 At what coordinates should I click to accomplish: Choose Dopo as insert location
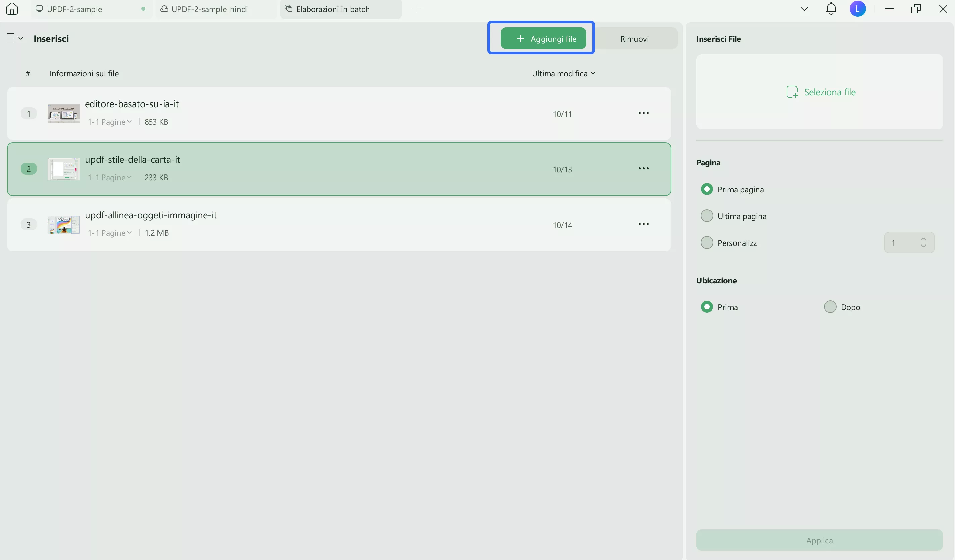click(830, 307)
